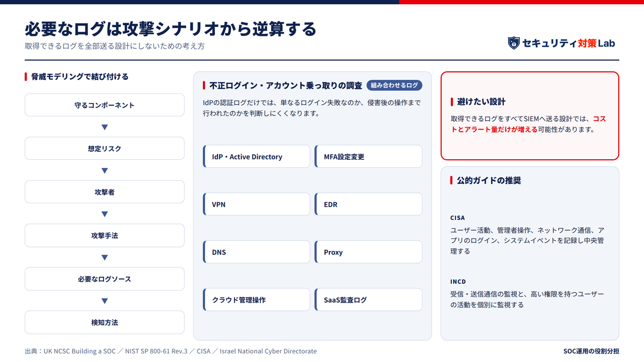Click the INCD label
This screenshot has height=362, width=644.
458,282
